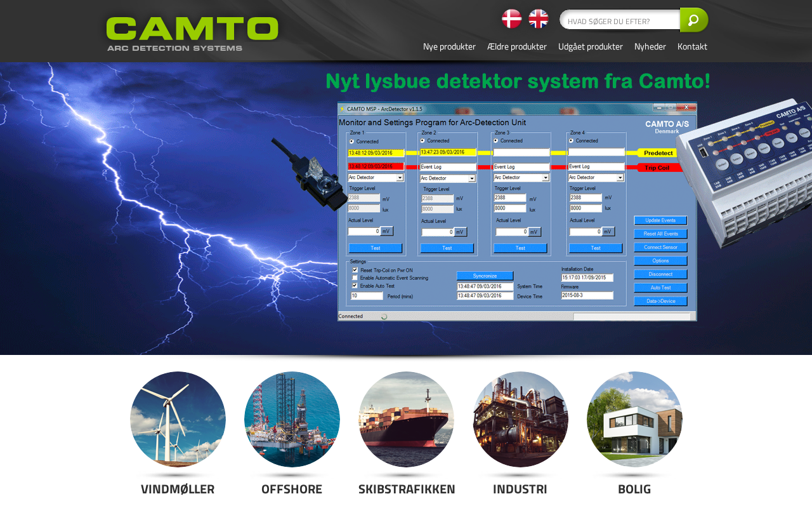
Task: Click the Syncronize button in ArcDetector
Action: point(485,276)
